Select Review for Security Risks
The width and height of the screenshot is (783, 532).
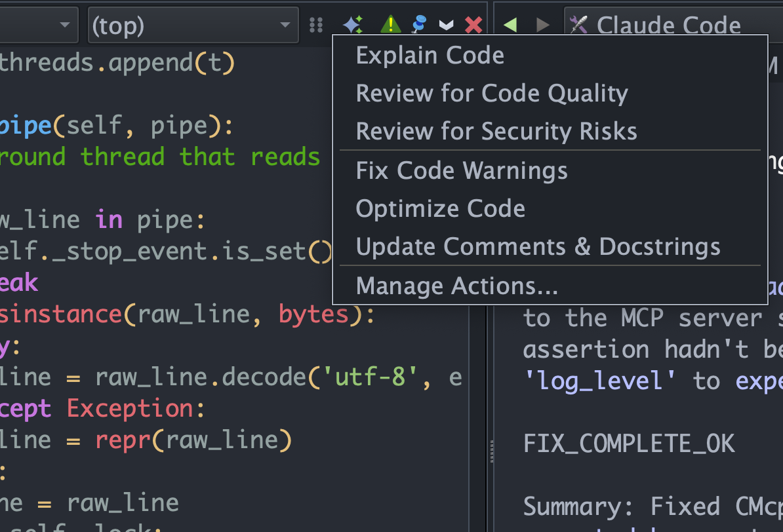coord(550,131)
